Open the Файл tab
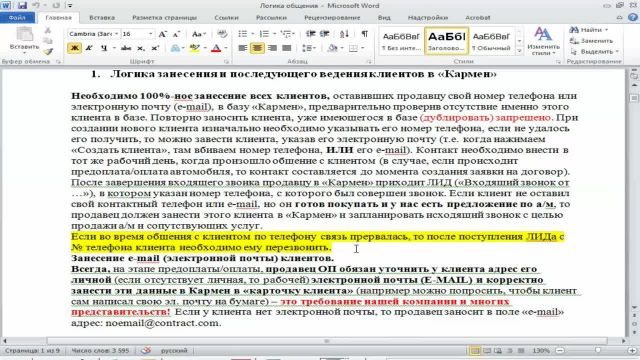 (17, 18)
